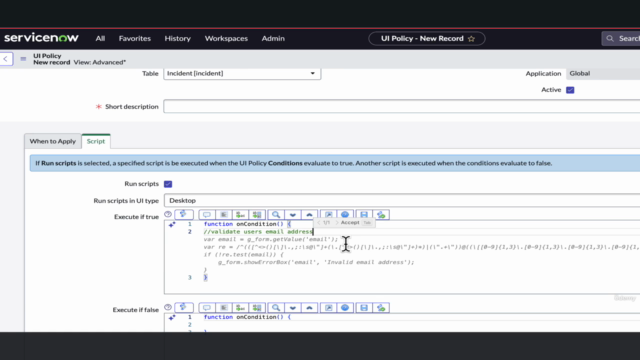Save script from Execute if false toolbar
The image size is (640, 360).
tap(364, 308)
